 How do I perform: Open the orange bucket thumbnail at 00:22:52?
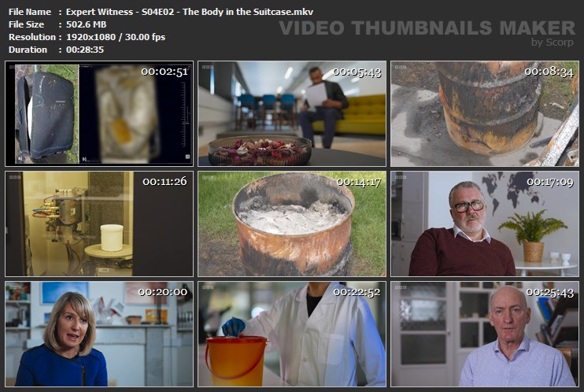(292, 334)
